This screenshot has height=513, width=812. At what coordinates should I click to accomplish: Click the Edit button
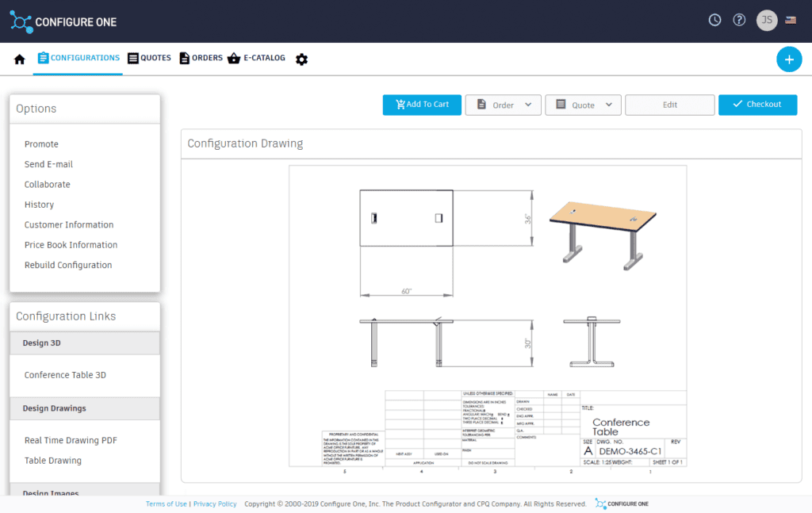pyautogui.click(x=669, y=105)
